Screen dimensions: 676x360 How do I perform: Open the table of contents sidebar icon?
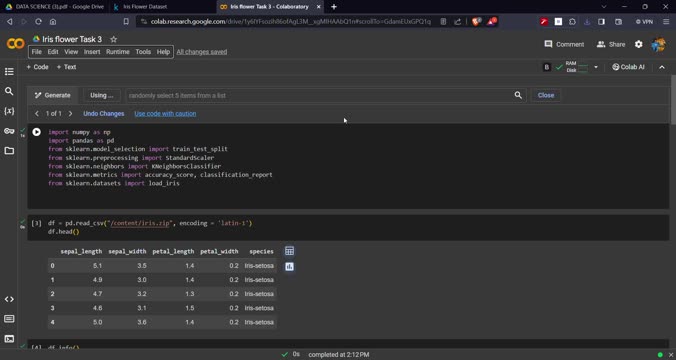pyautogui.click(x=9, y=72)
